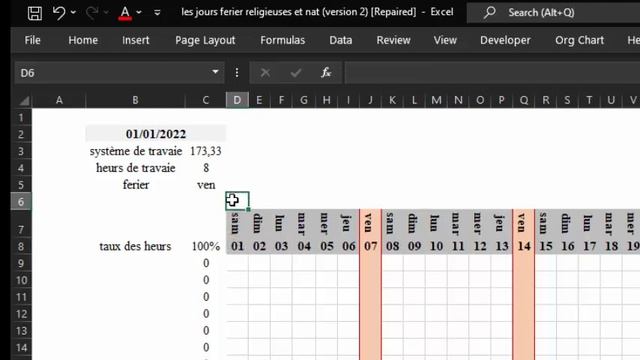This screenshot has height=360, width=640.
Task: Select column Q header
Action: [524, 100]
